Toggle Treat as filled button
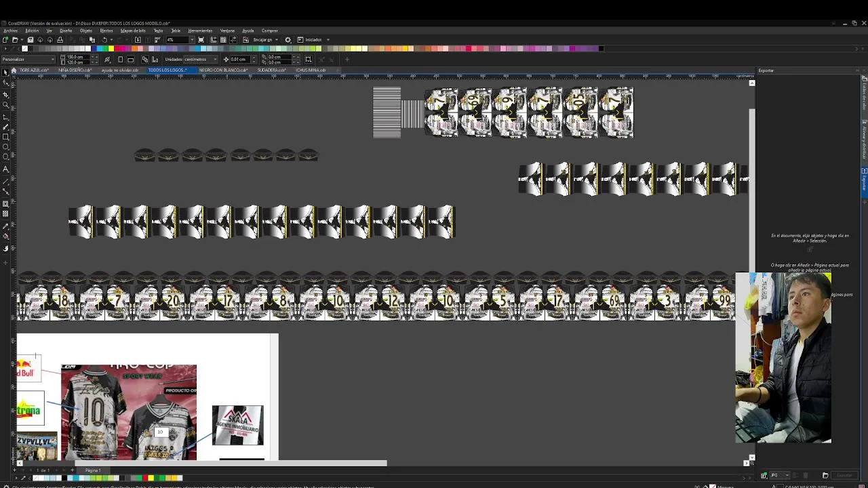The image size is (868, 488). click(x=308, y=60)
